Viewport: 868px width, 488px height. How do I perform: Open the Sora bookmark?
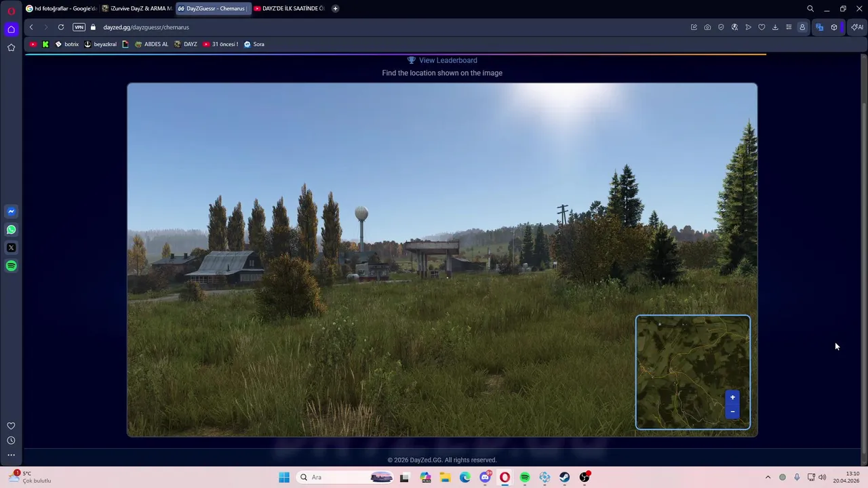click(254, 44)
